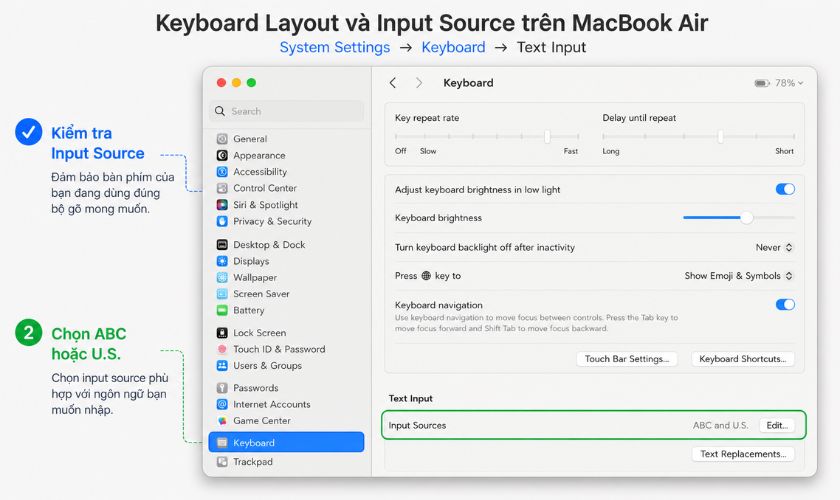Select the Keyboard sidebar item

coord(286,443)
